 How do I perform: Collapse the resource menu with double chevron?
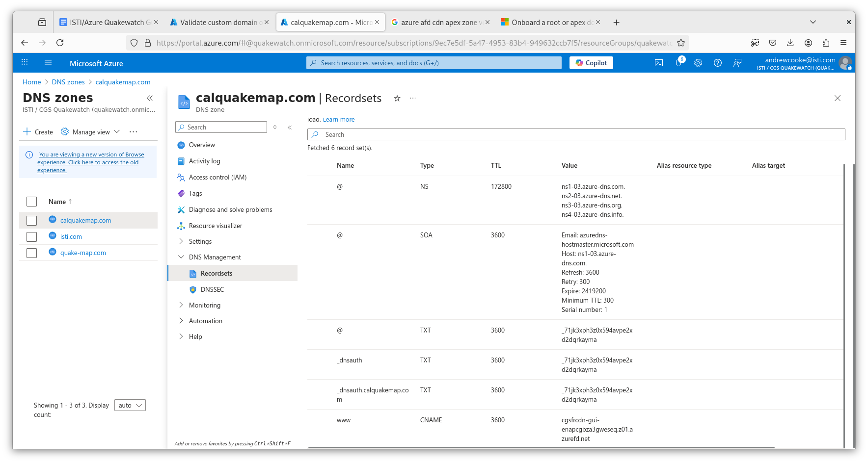tap(290, 127)
